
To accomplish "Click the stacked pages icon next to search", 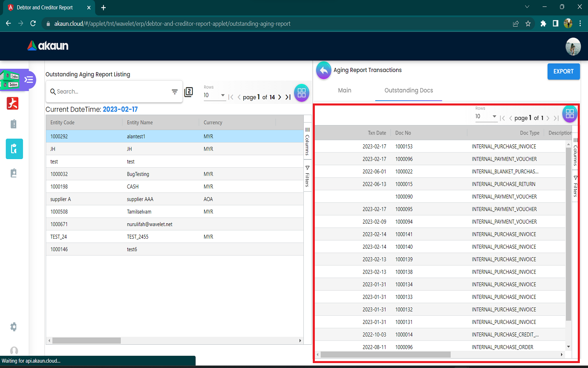I will (x=189, y=92).
